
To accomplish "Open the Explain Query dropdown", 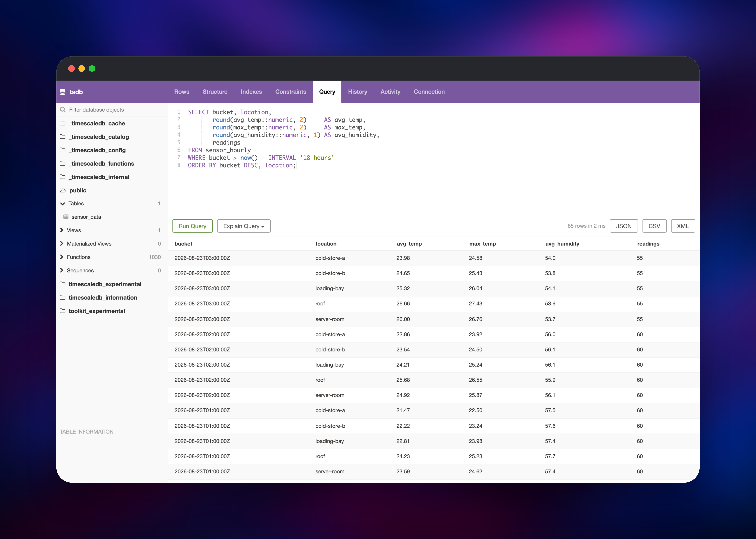I will [244, 226].
